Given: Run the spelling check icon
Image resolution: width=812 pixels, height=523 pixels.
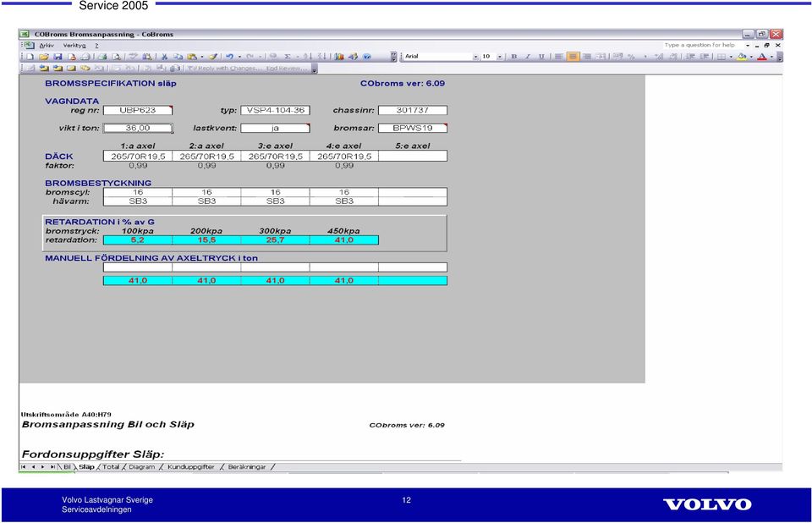Looking at the screenshot, I should pyautogui.click(x=134, y=57).
